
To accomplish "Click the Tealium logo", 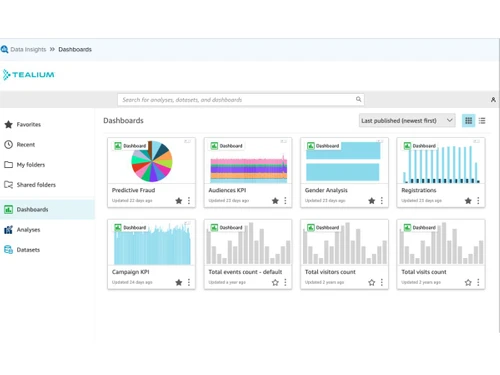I will click(x=28, y=75).
